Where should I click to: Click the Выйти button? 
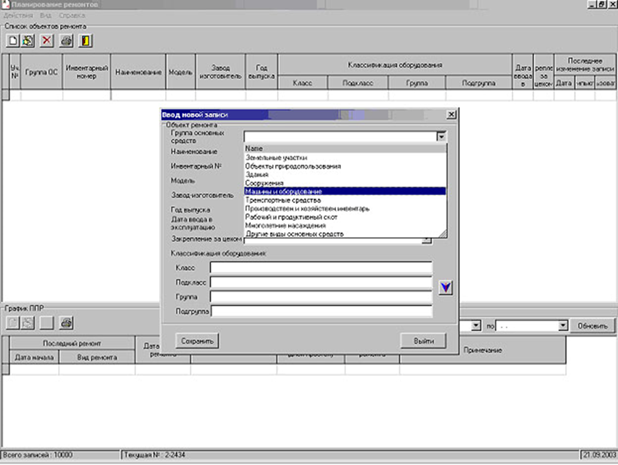pyautogui.click(x=424, y=341)
